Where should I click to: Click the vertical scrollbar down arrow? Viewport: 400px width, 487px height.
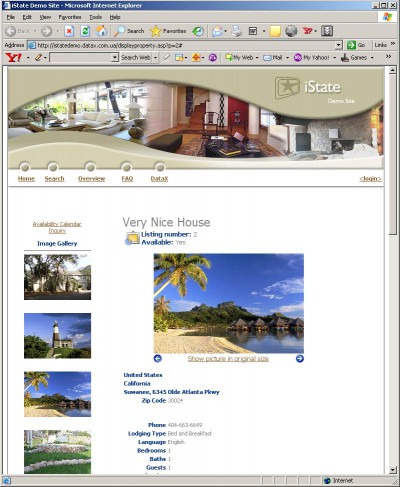[393, 470]
